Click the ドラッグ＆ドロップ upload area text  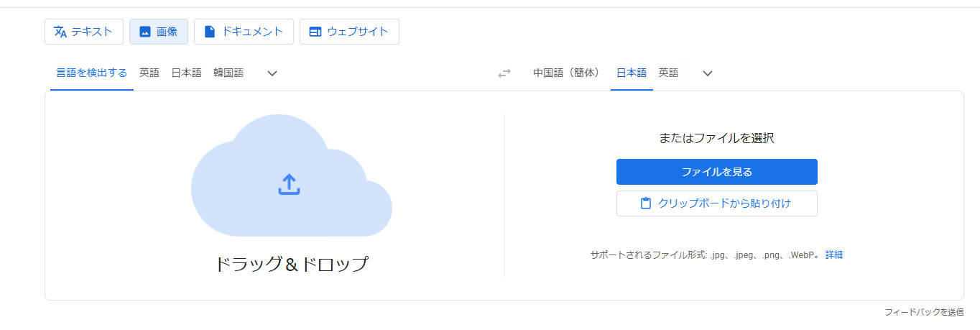pyautogui.click(x=291, y=264)
